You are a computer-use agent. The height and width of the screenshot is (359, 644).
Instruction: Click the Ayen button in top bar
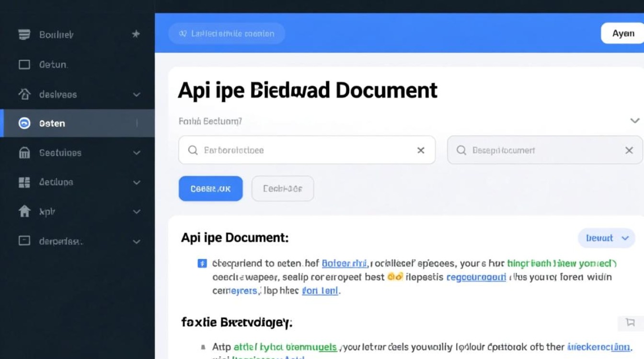tap(623, 34)
